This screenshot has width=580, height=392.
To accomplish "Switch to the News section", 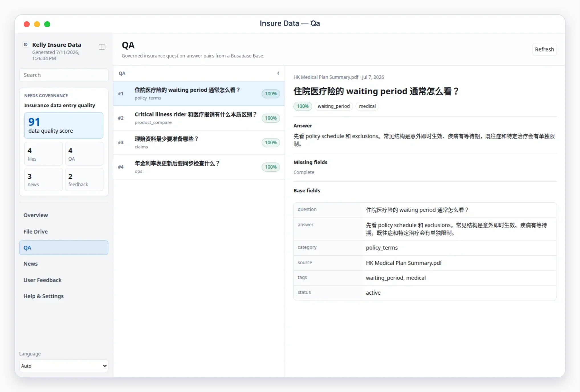I will point(64,264).
